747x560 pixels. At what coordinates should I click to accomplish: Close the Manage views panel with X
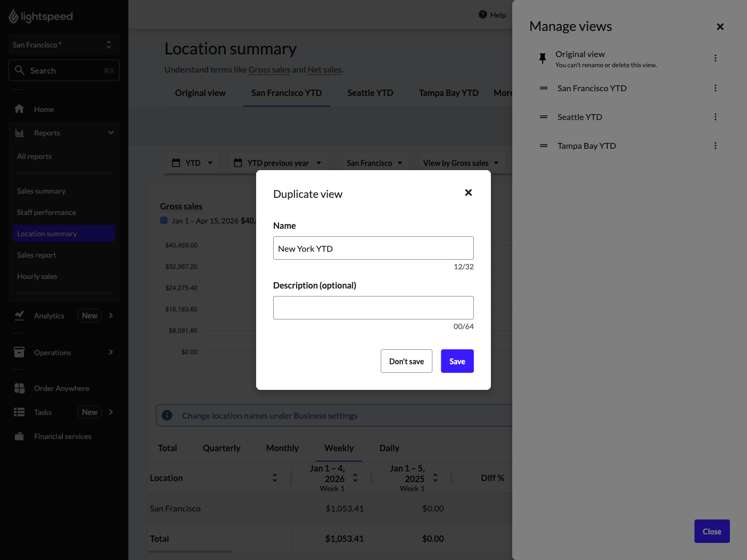pos(720,27)
